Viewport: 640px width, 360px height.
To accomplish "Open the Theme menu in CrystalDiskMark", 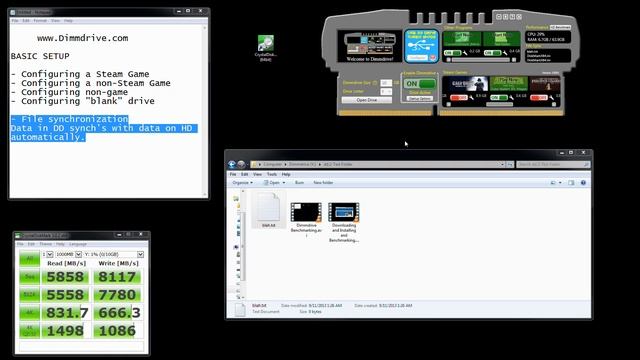I will click(x=45, y=244).
